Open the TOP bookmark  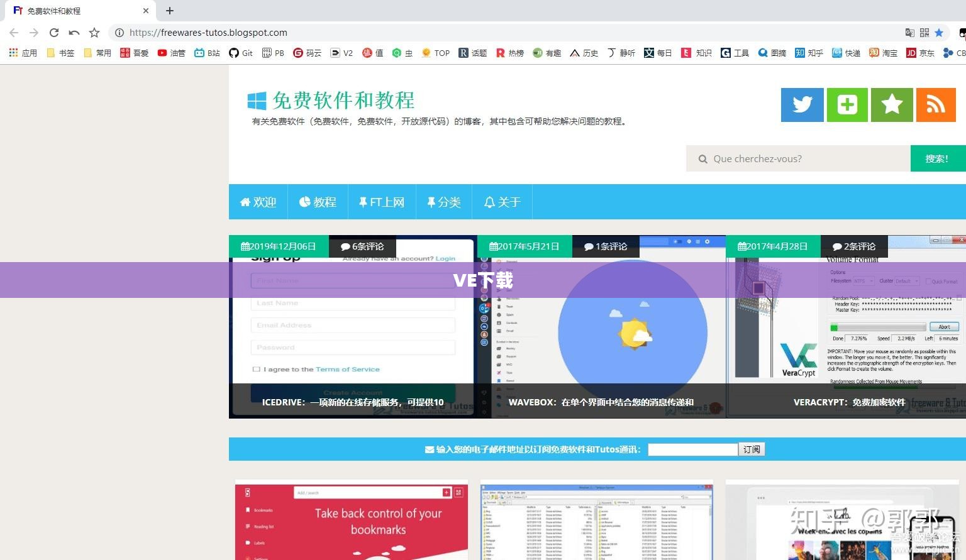click(x=436, y=53)
